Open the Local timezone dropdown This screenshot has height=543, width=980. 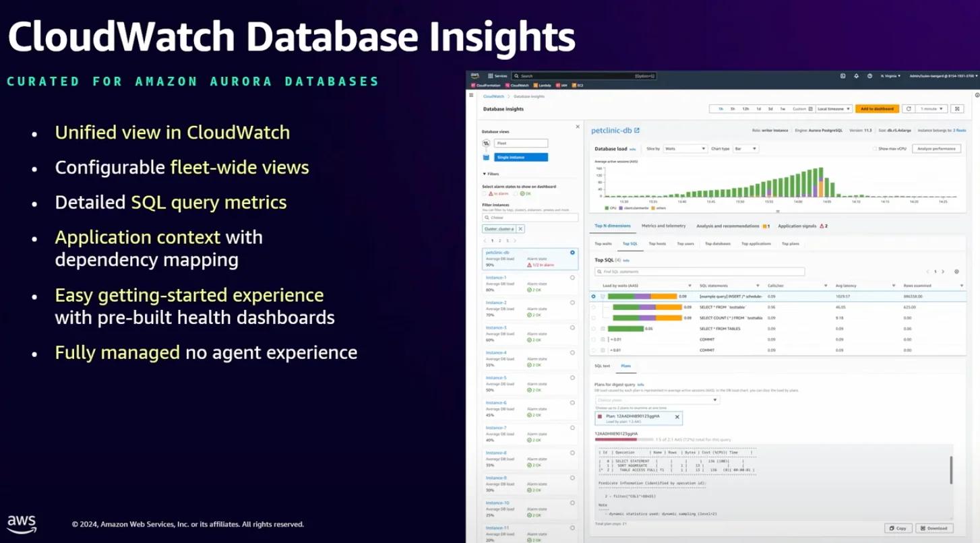834,108
